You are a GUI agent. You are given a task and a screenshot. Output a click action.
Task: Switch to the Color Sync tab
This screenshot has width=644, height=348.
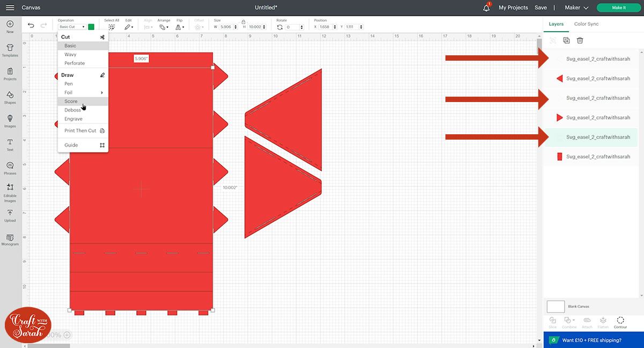pyautogui.click(x=586, y=24)
